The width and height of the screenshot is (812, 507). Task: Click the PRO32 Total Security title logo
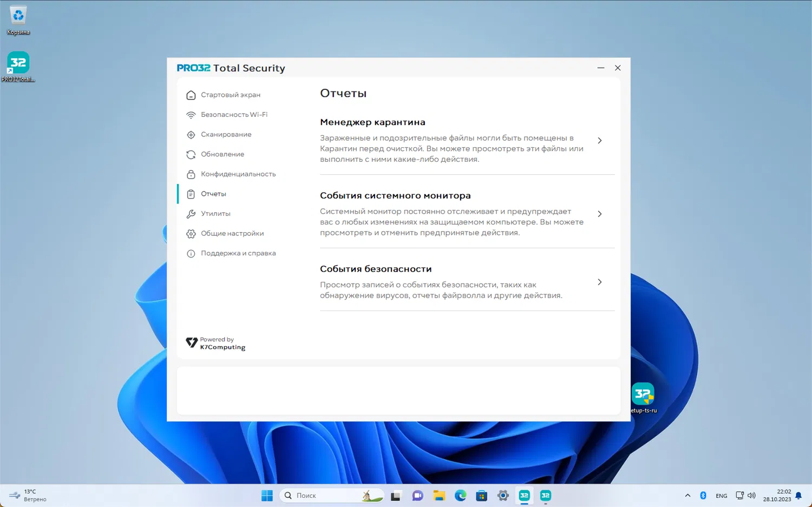coord(231,68)
